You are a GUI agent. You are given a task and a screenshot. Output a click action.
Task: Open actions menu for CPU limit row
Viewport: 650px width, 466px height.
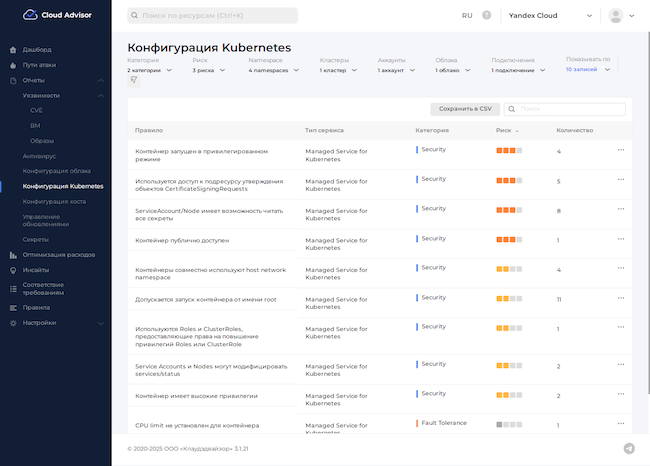pyautogui.click(x=621, y=423)
